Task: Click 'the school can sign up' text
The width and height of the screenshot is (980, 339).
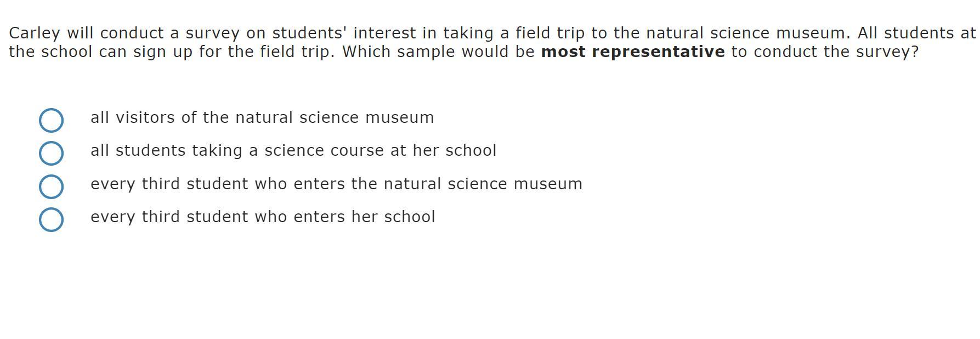Action: click(100, 52)
